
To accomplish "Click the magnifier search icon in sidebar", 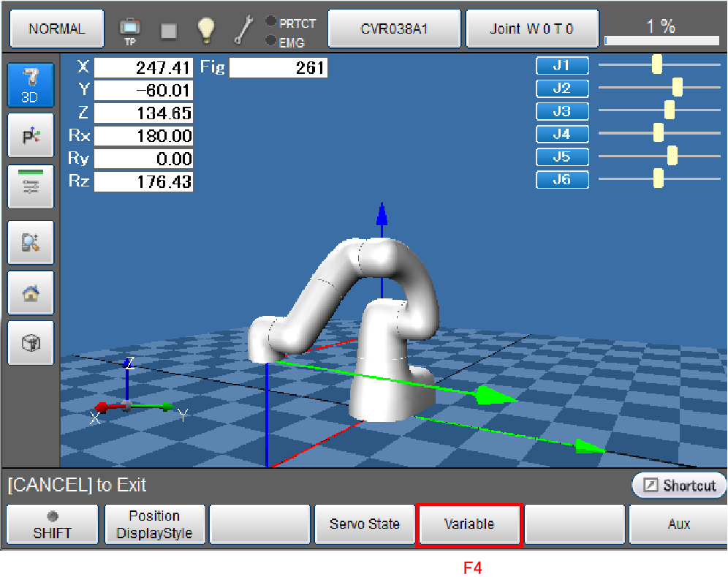I will [x=30, y=242].
